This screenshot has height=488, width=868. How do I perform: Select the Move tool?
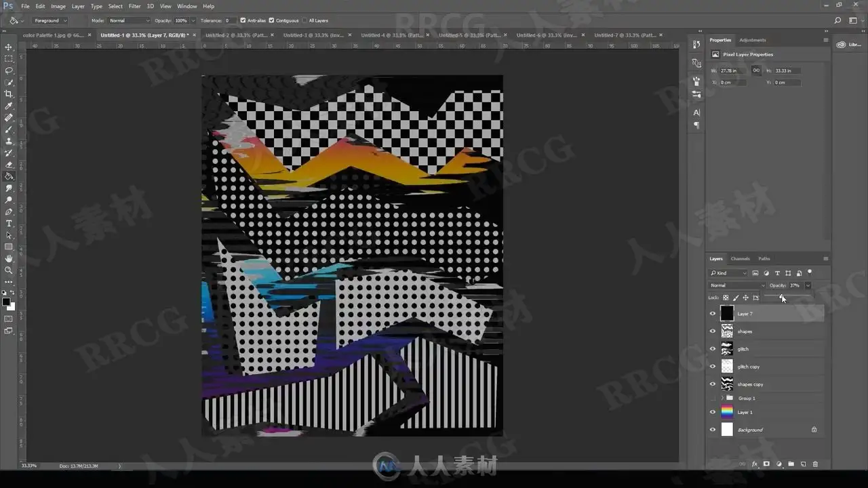[x=9, y=47]
